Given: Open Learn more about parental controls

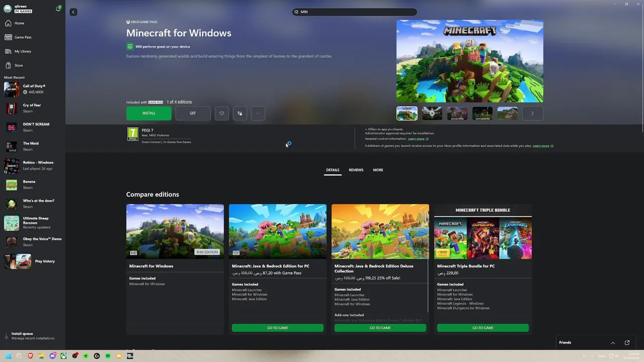Looking at the screenshot, I should [x=418, y=139].
